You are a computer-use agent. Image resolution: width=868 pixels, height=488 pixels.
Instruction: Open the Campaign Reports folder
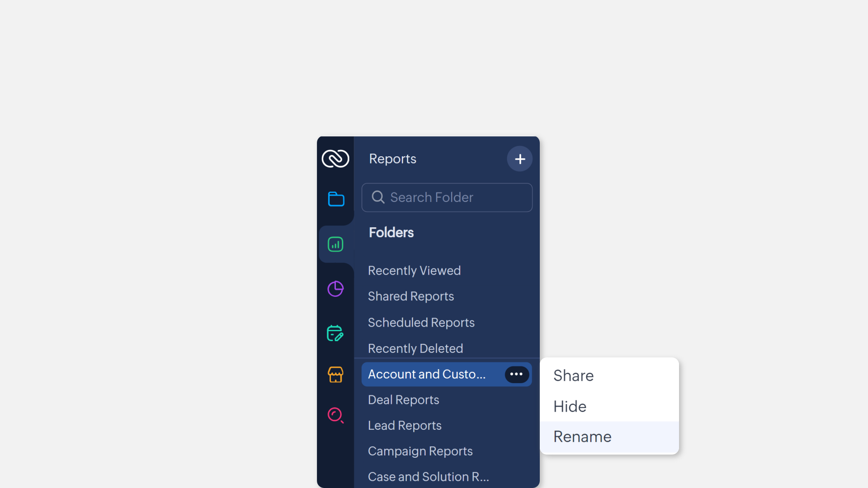click(420, 451)
